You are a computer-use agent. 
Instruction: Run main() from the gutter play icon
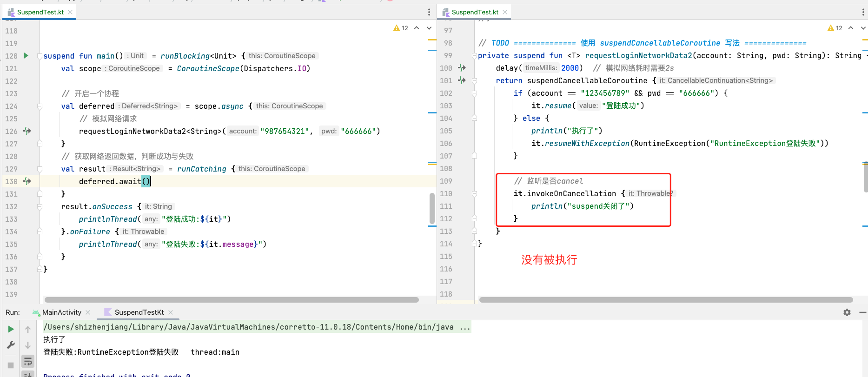26,56
